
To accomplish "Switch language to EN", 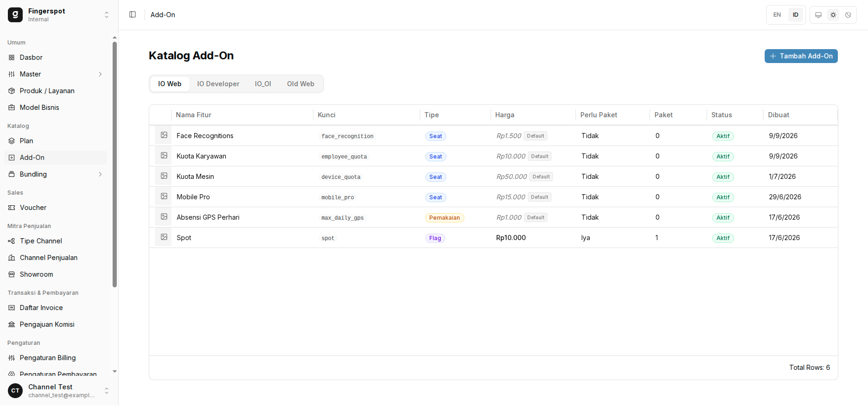I will 777,15.
